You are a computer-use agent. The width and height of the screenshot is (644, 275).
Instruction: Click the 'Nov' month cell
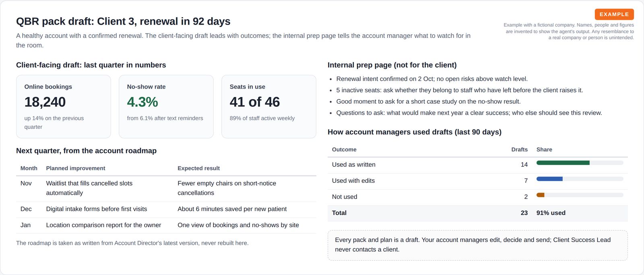tap(26, 183)
